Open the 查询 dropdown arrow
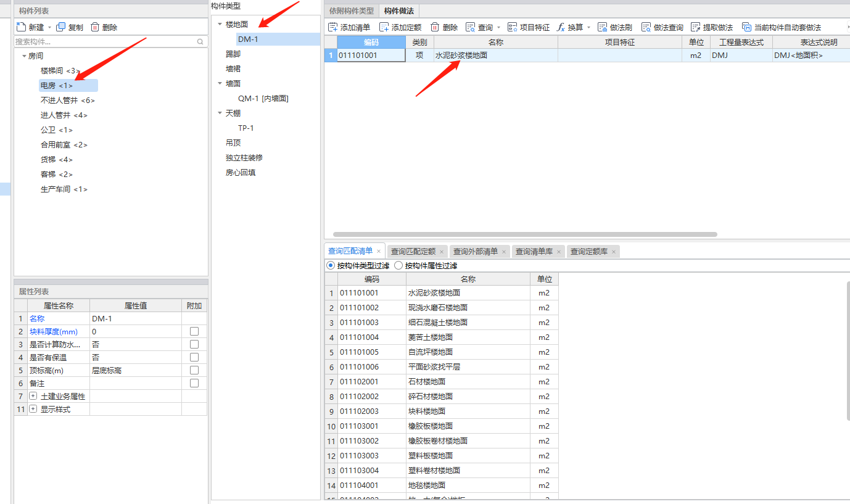 click(x=498, y=28)
